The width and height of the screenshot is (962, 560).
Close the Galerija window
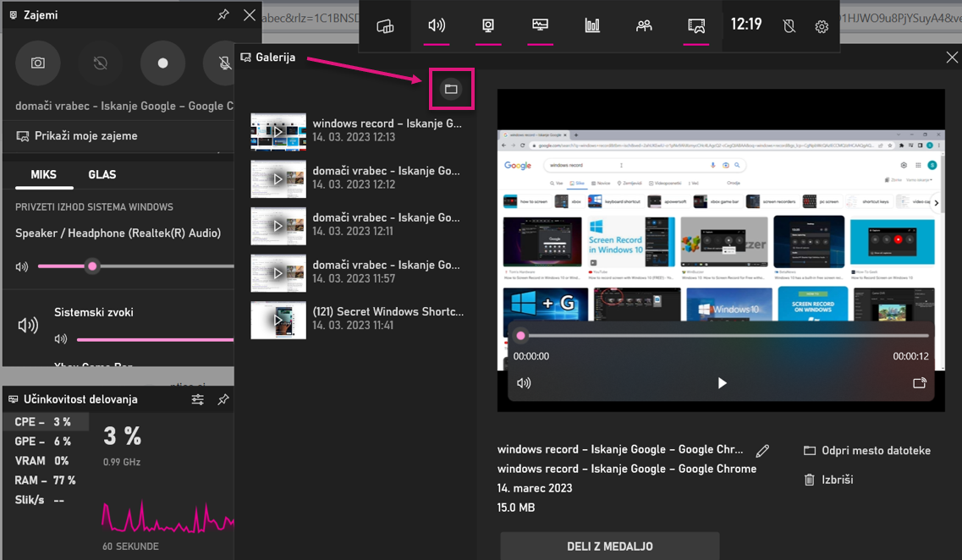pos(952,57)
